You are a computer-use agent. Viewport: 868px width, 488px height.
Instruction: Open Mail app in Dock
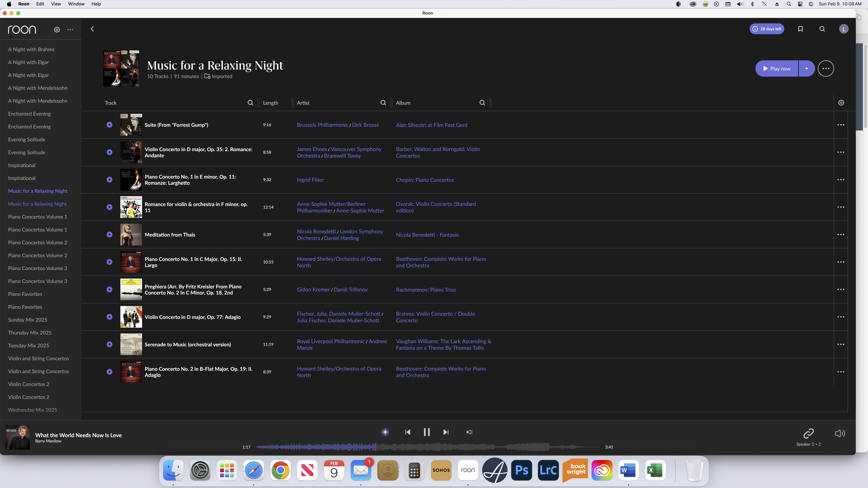pos(361,470)
